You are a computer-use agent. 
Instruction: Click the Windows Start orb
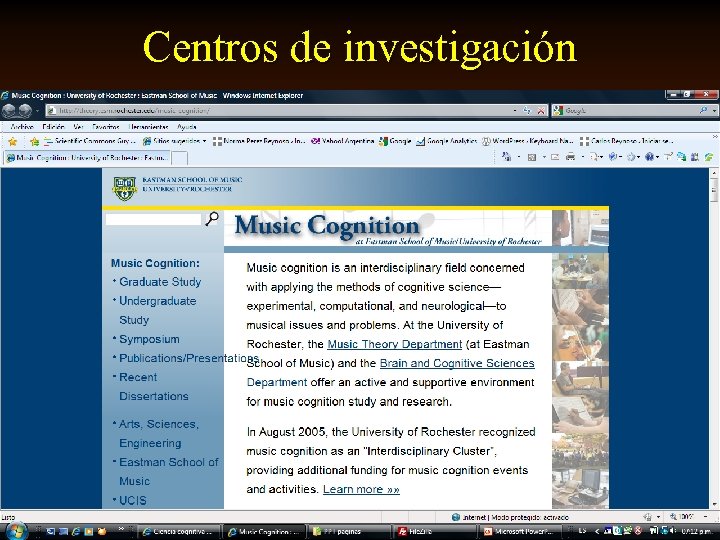(16, 531)
